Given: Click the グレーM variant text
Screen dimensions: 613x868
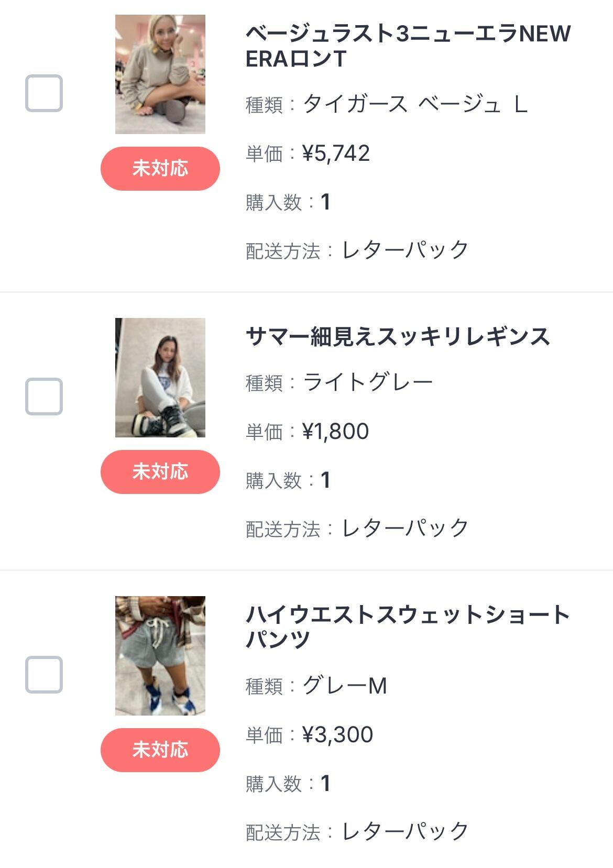Looking at the screenshot, I should pyautogui.click(x=345, y=686).
